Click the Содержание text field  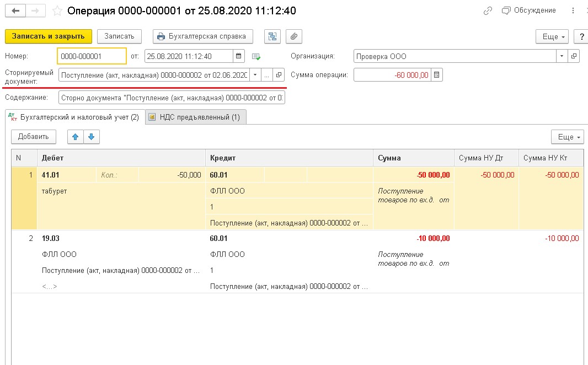(171, 98)
